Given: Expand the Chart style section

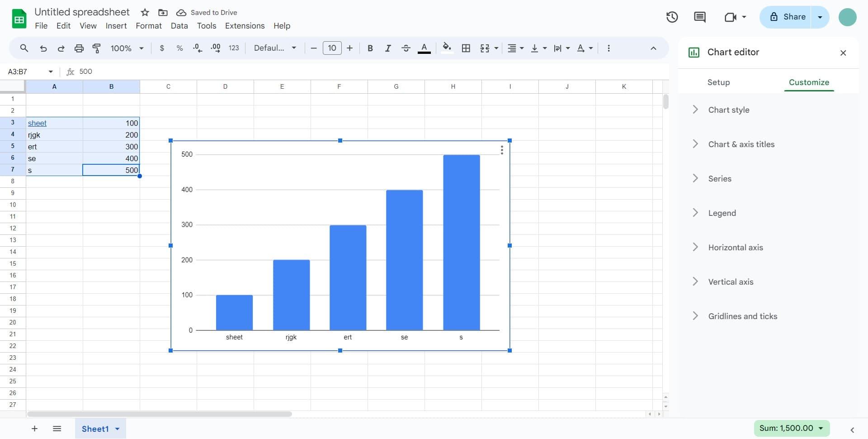Looking at the screenshot, I should click(x=728, y=110).
